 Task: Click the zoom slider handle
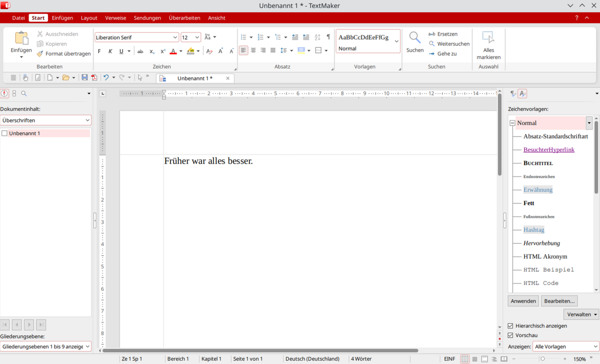tap(543, 359)
